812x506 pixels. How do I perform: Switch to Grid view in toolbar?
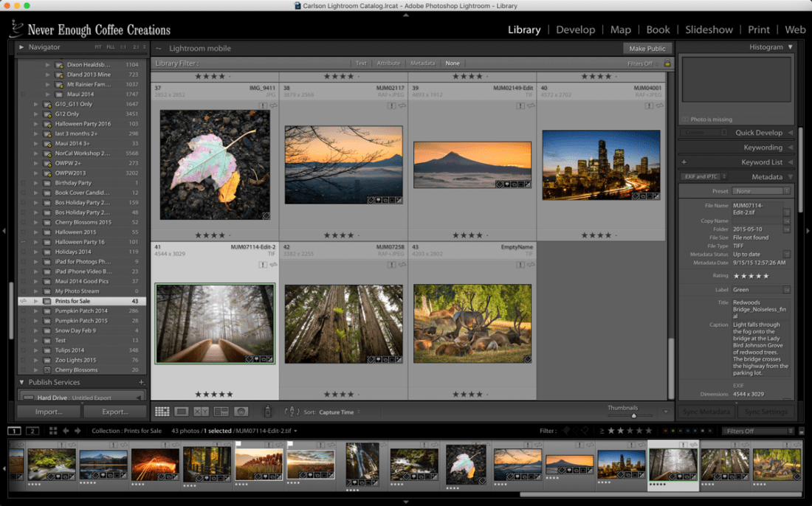[162, 412]
